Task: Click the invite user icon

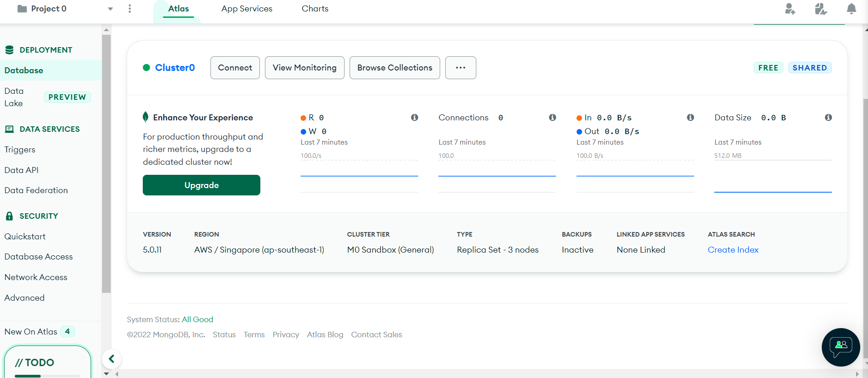Action: [x=790, y=9]
